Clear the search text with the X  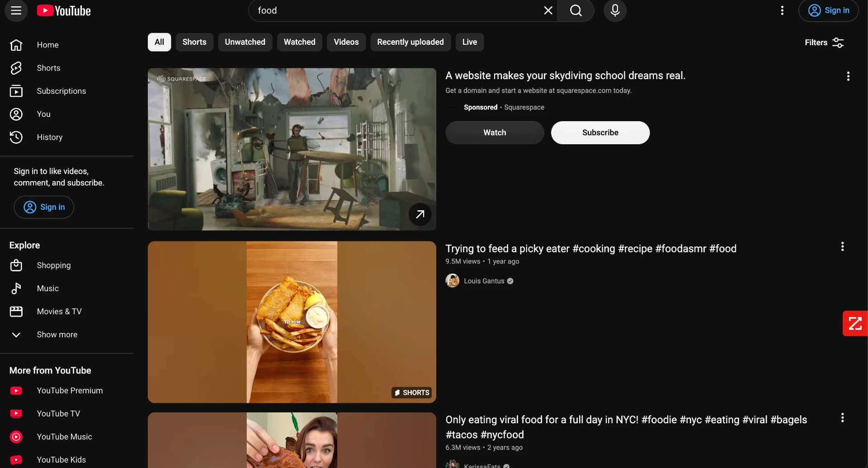pos(548,10)
